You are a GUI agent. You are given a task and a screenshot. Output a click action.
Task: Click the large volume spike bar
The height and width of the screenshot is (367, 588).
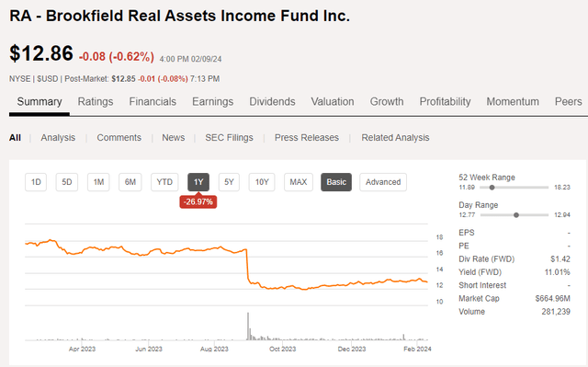(x=248, y=327)
